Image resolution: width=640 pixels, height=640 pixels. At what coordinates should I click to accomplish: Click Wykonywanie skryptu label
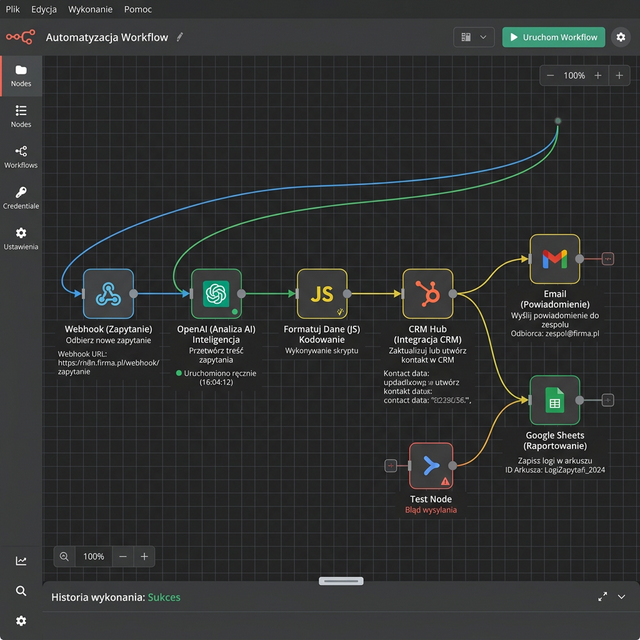click(x=322, y=351)
